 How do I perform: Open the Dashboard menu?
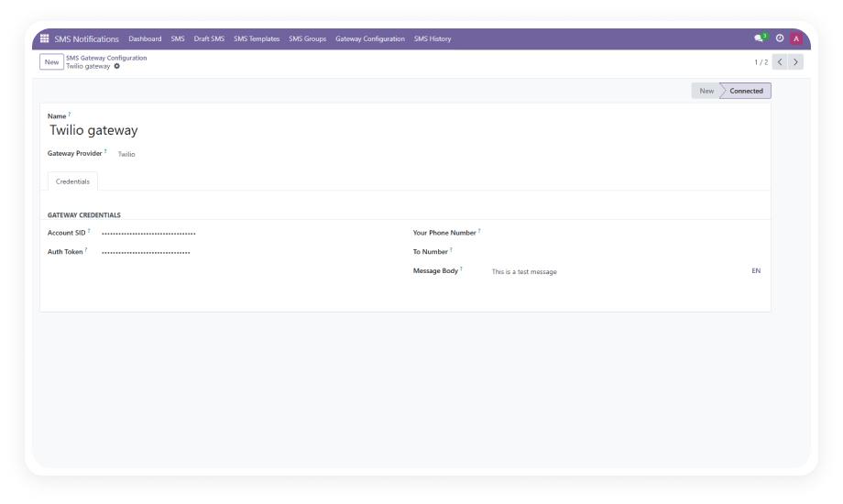click(x=145, y=38)
